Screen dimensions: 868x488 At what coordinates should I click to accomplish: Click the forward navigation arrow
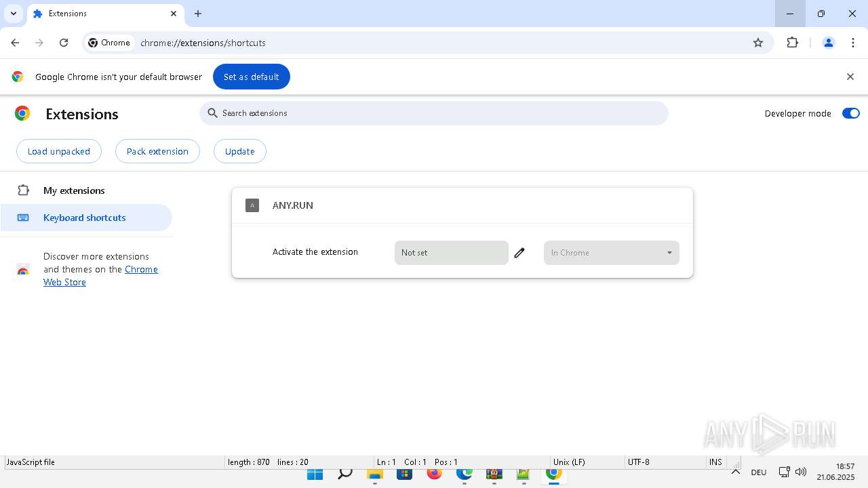coord(39,43)
